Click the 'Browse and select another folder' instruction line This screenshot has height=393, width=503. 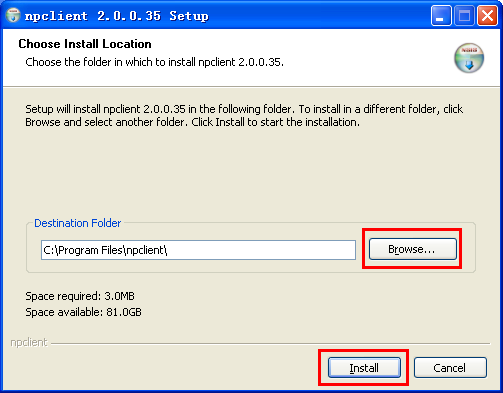193,122
